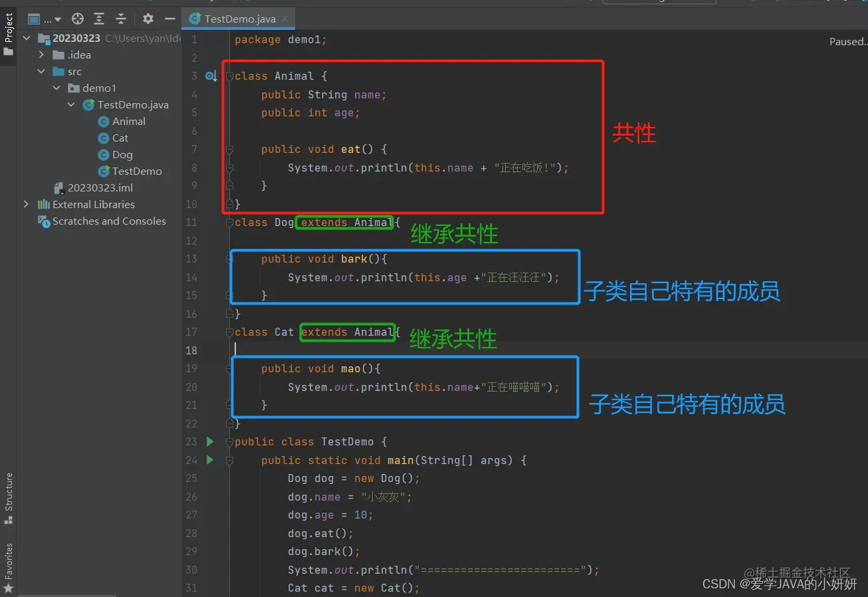
Task: Select Scratches and Consoles
Action: 109,221
